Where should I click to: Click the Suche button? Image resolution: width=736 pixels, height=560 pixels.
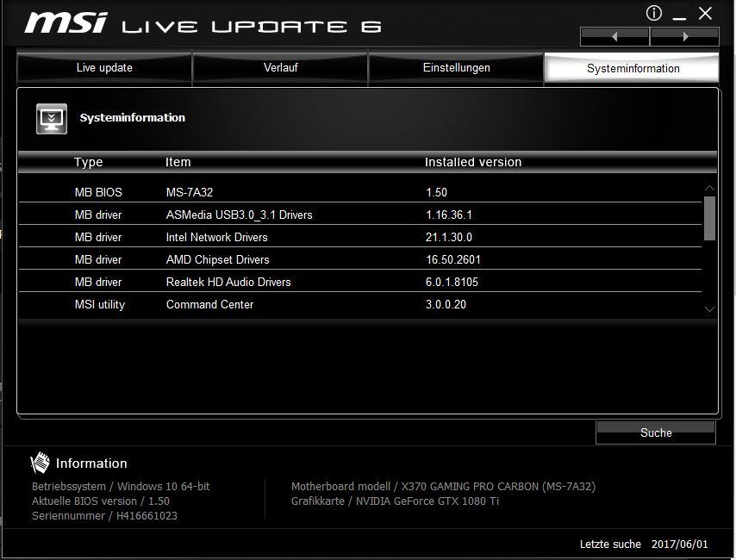click(x=656, y=432)
